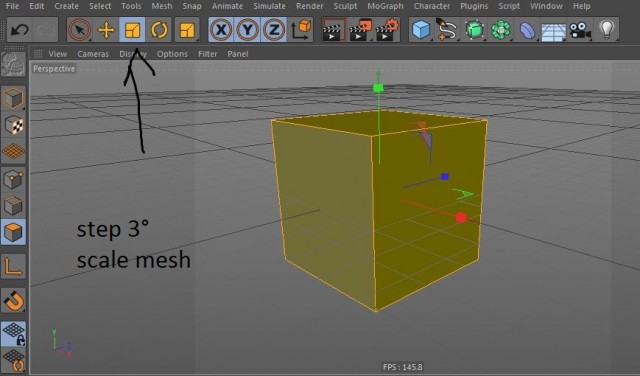The image size is (640, 376).
Task: Open the Tools menu
Action: [x=131, y=6]
